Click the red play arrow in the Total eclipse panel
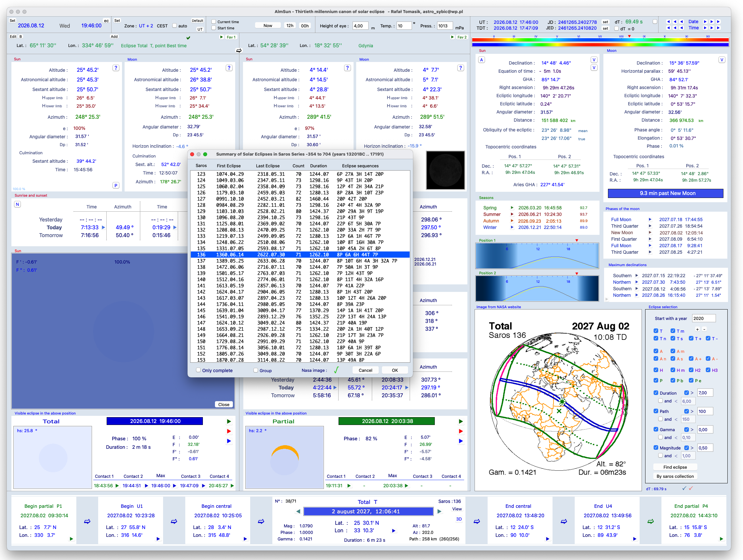Image resolution: width=743 pixels, height=560 pixels. (229, 431)
